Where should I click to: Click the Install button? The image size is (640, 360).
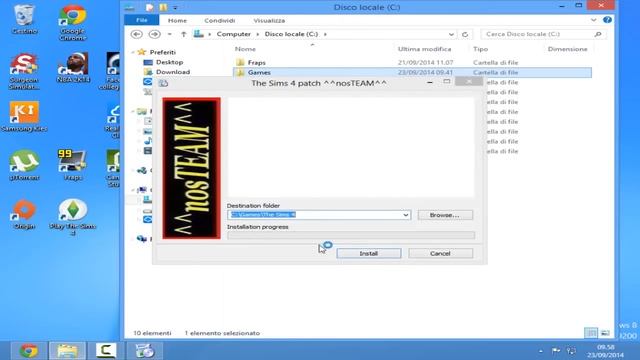[369, 253]
